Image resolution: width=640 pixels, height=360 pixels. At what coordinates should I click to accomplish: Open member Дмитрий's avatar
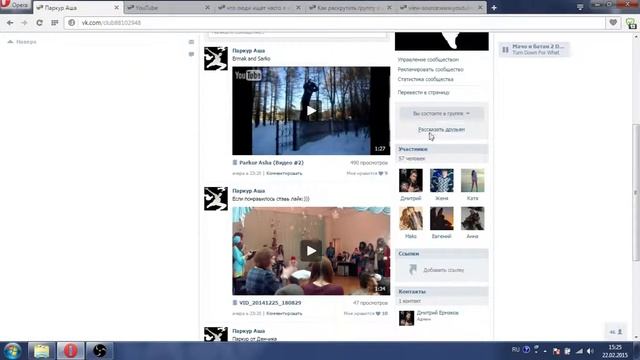click(411, 180)
